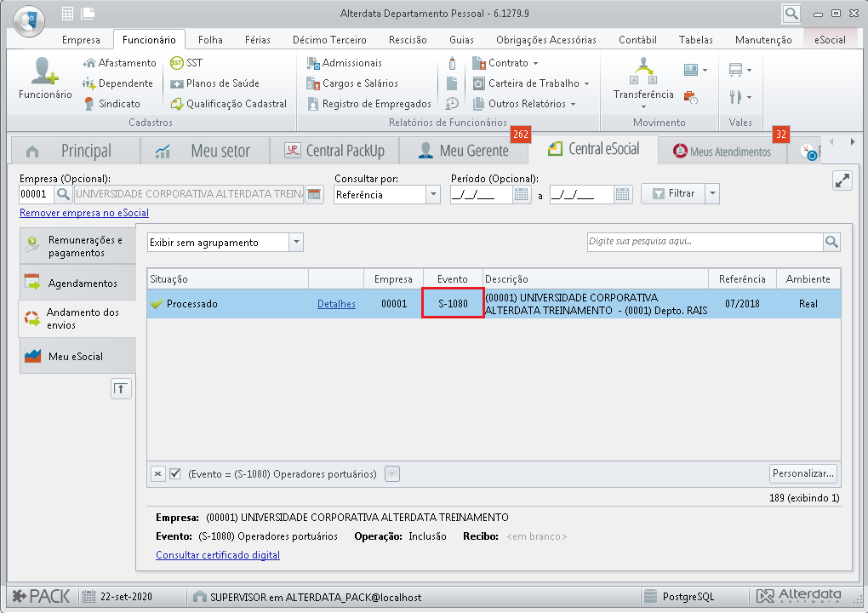Open Registro de Empregados report
Image resolution: width=868 pixels, height=613 pixels.
point(368,104)
